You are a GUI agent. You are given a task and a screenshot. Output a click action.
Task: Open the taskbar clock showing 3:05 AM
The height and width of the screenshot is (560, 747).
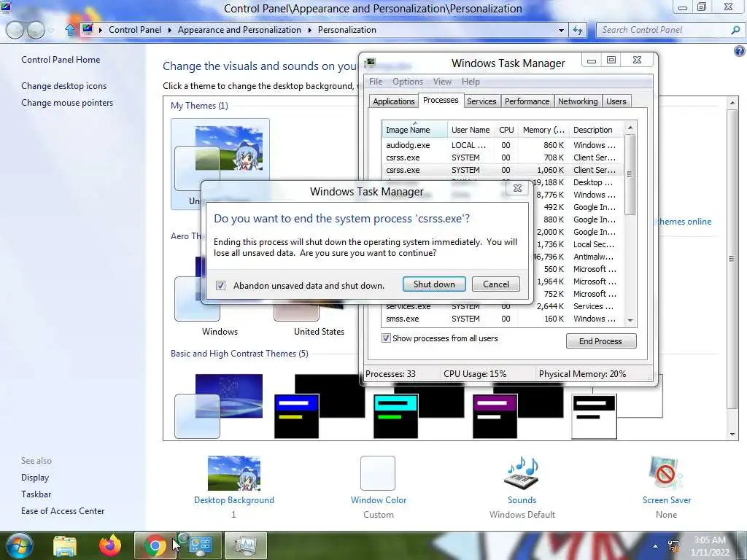point(710,546)
